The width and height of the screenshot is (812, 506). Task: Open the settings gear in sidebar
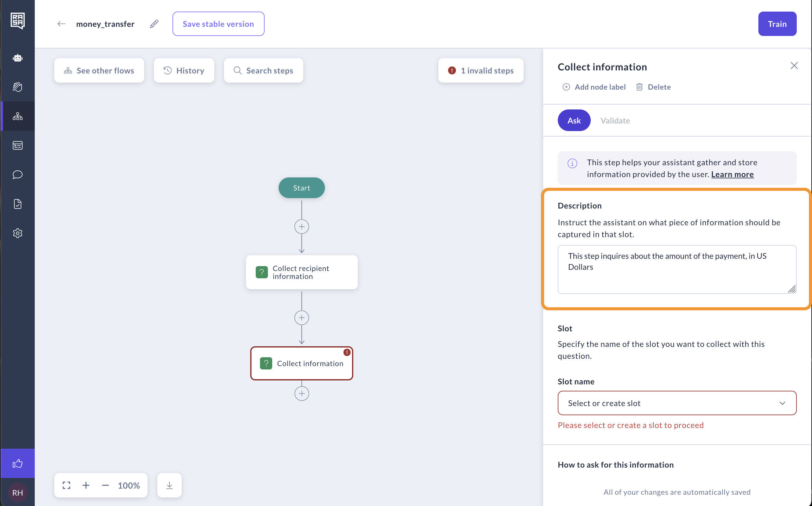17,233
